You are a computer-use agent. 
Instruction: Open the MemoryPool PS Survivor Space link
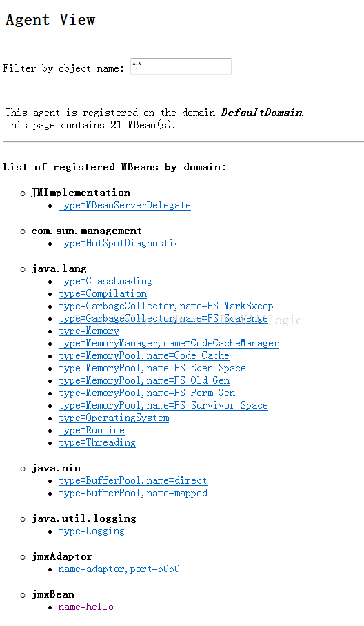163,405
